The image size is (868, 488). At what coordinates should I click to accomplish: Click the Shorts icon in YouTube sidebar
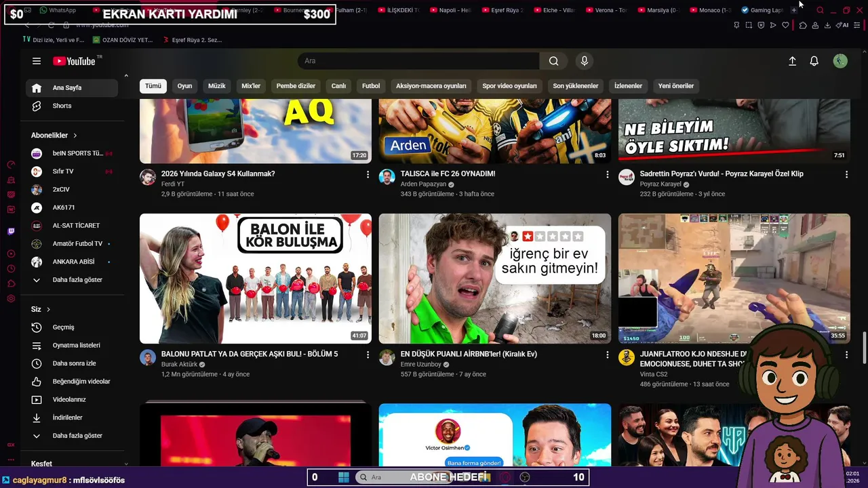(x=37, y=106)
